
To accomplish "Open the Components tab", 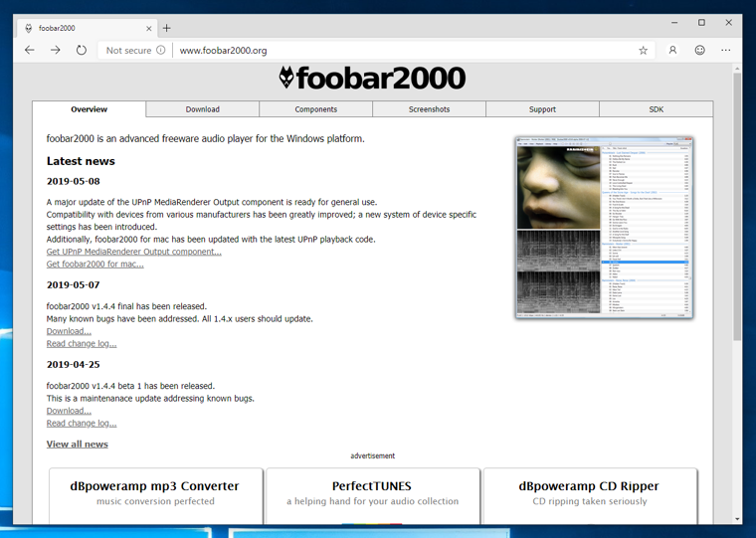I will pyautogui.click(x=315, y=109).
